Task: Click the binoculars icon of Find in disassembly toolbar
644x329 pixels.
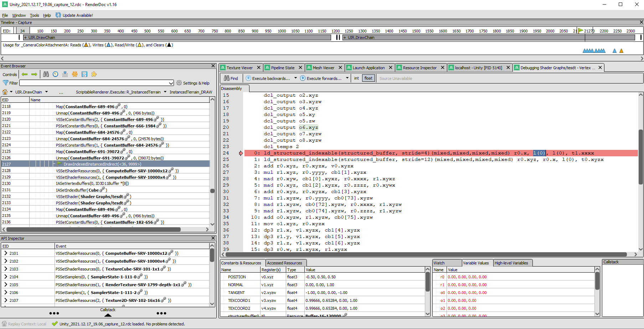Action: (x=227, y=78)
